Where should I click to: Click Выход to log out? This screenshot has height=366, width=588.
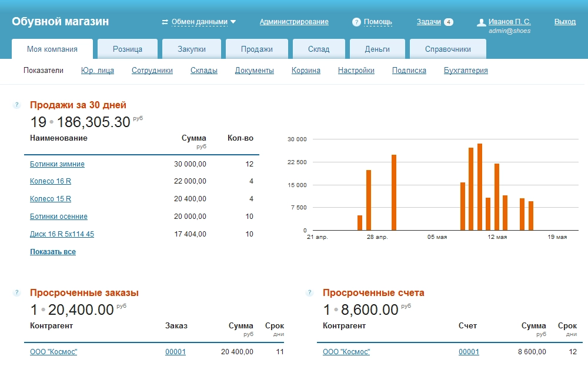(x=564, y=22)
